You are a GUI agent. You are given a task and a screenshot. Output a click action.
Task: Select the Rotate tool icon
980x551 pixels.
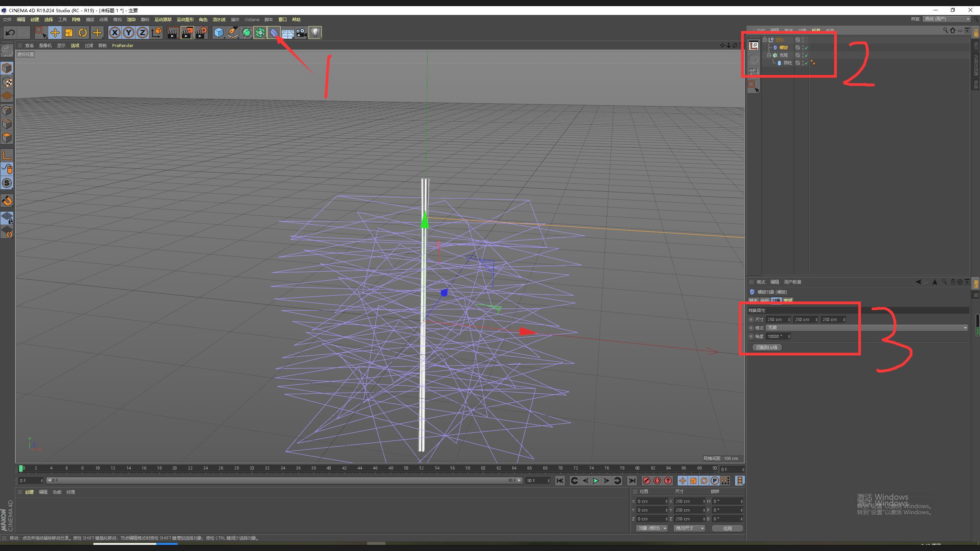pyautogui.click(x=83, y=33)
